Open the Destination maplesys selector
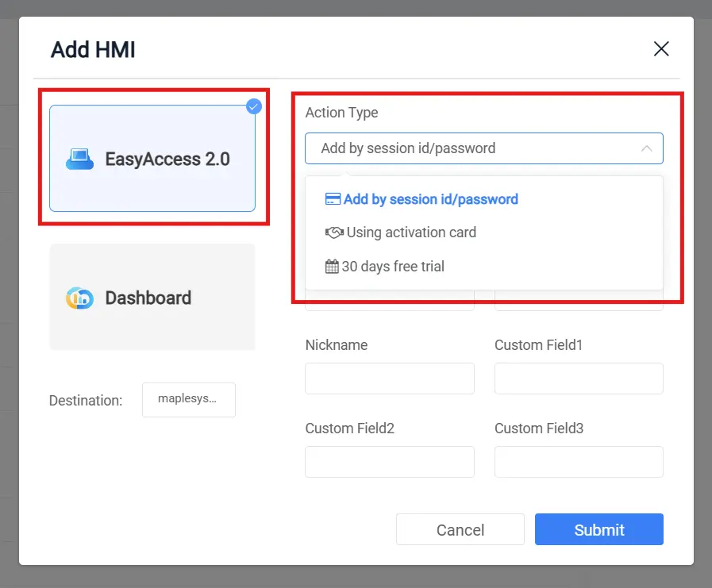 (188, 400)
